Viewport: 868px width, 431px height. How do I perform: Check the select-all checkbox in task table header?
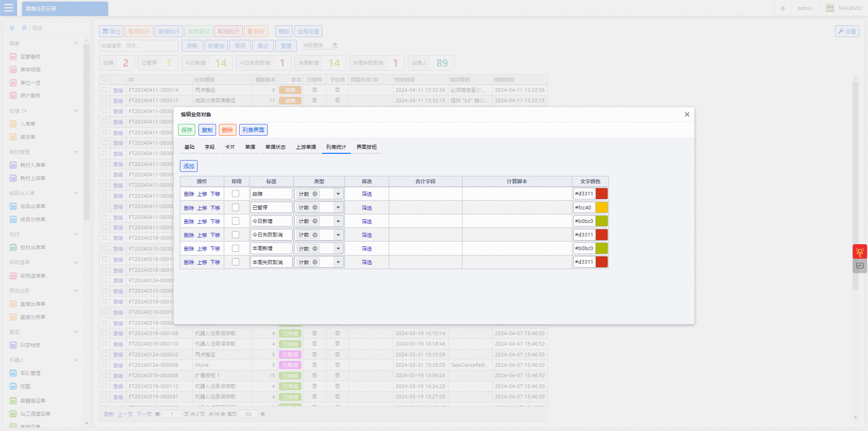pos(104,79)
